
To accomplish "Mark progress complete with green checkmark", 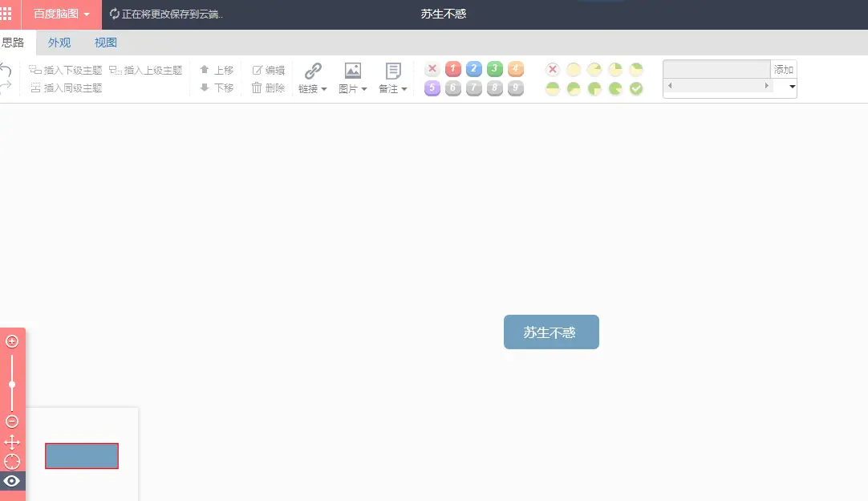I will click(637, 88).
